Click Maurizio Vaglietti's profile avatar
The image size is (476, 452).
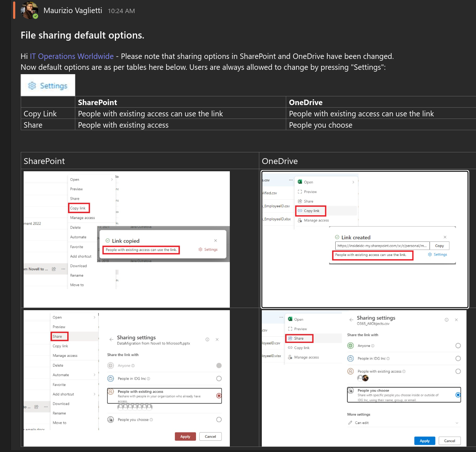29,10
